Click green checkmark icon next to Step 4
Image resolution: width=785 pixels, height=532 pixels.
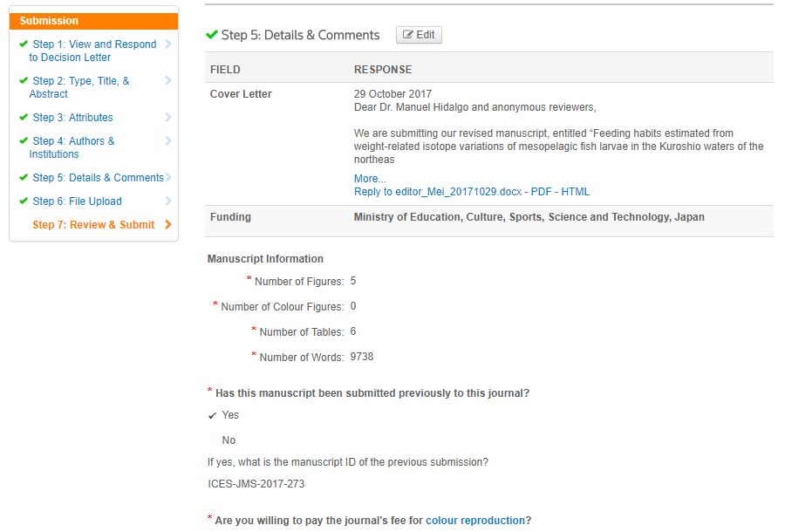tap(23, 140)
